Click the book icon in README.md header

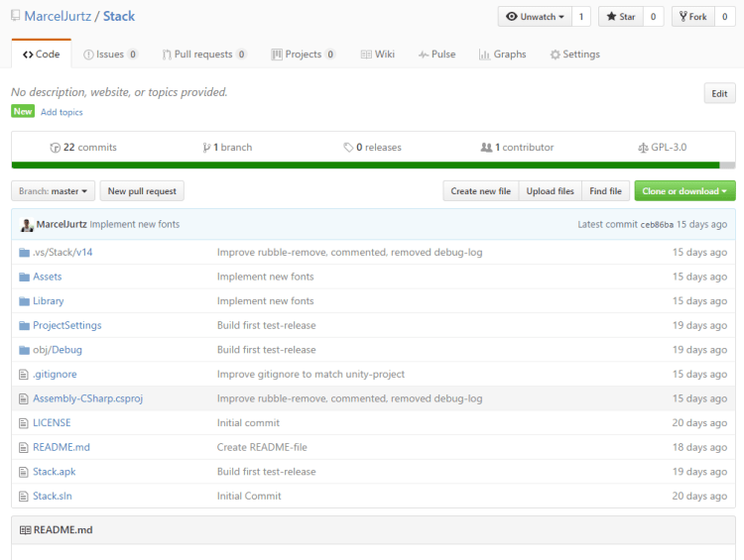(25, 530)
